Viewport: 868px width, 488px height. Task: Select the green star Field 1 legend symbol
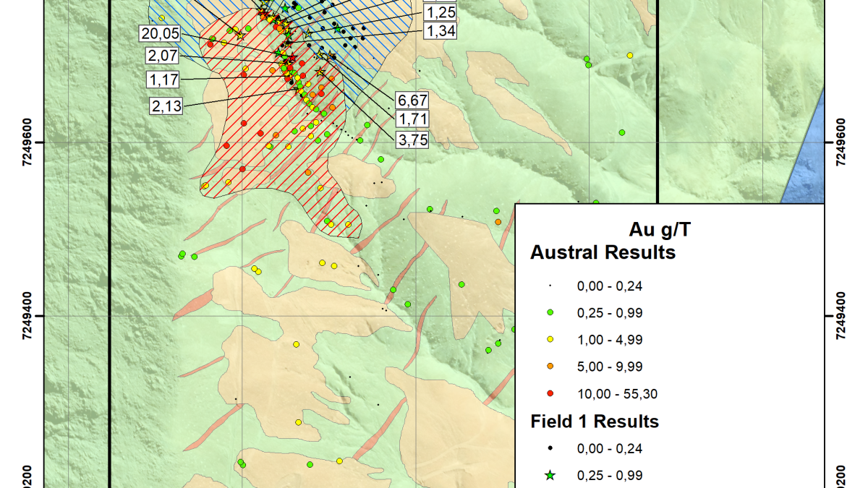point(550,475)
